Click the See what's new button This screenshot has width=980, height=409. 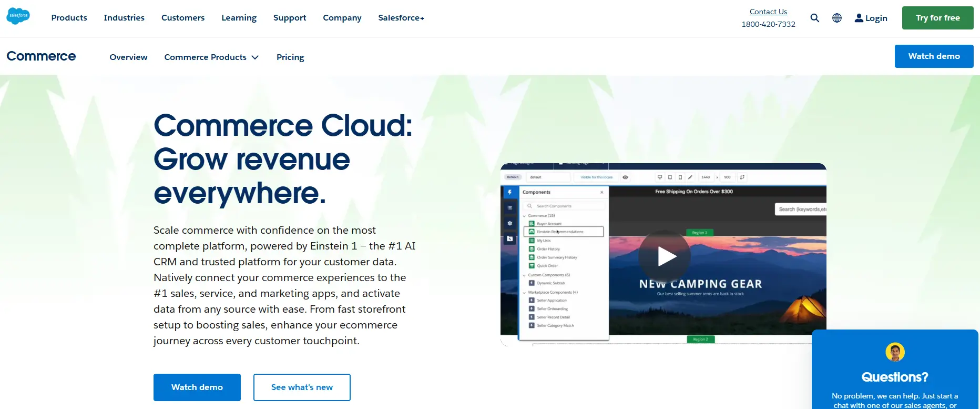pos(302,387)
